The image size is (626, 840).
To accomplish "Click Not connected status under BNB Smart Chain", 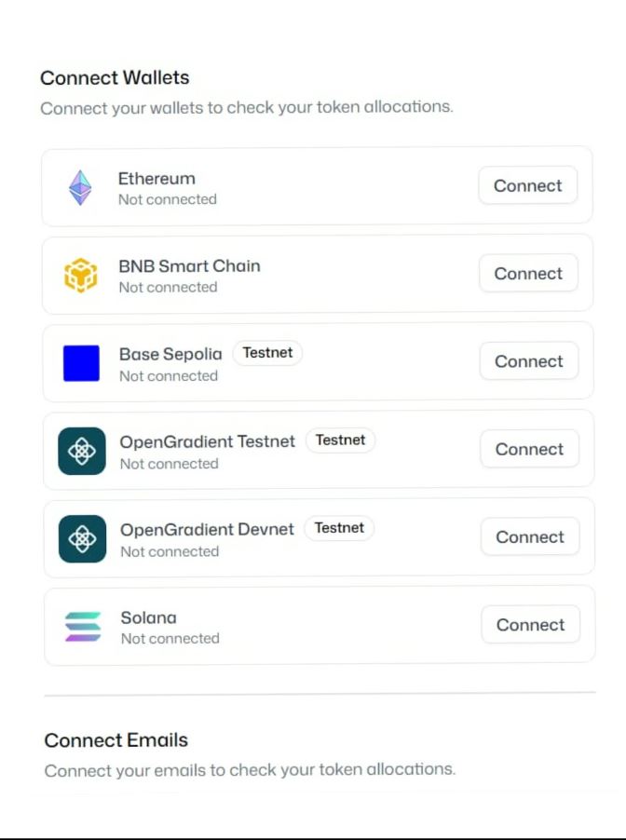I will (168, 287).
